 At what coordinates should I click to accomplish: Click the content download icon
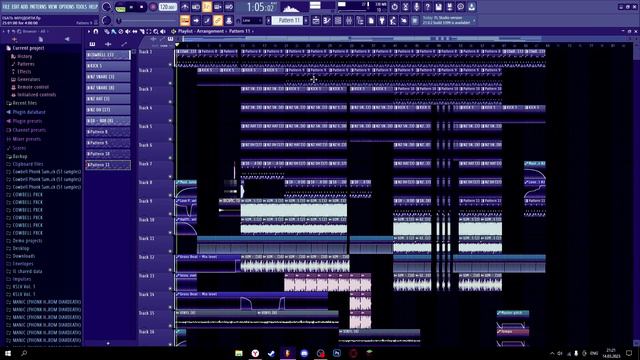pos(472,7)
